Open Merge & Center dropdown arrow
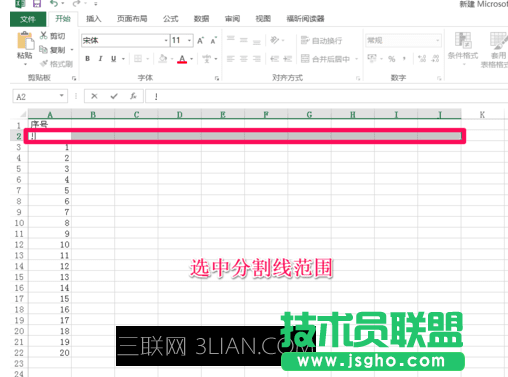The width and height of the screenshot is (508, 377). coord(356,59)
